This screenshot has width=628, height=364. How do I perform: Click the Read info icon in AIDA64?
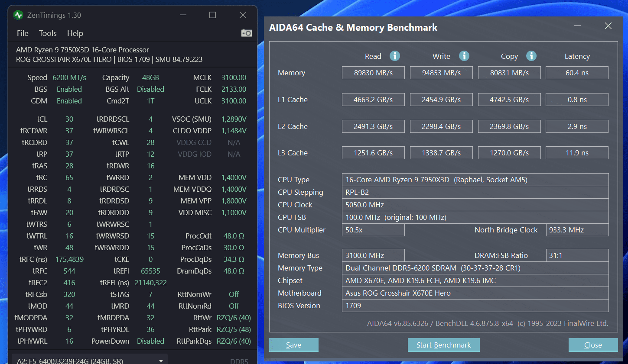click(x=394, y=56)
